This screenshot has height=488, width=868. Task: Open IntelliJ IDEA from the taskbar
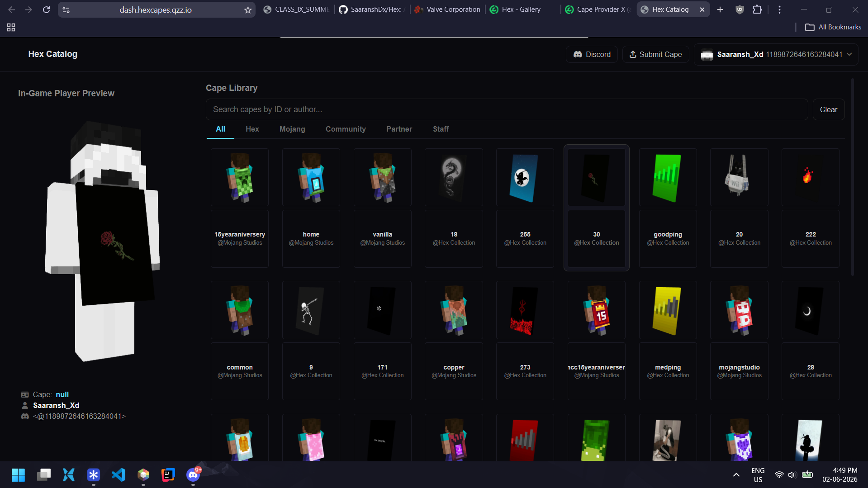(x=168, y=475)
